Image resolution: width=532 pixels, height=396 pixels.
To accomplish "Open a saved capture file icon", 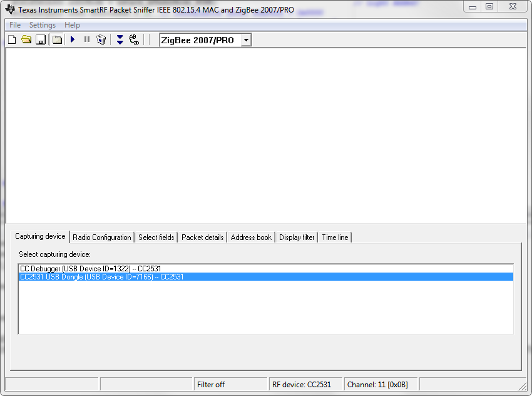I will 26,39.
